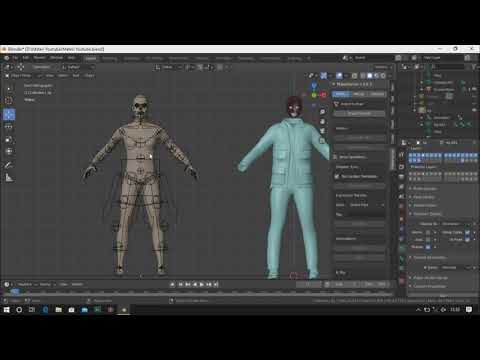
Task: Open Blender from Windows taskbar
Action: [x=124, y=310]
